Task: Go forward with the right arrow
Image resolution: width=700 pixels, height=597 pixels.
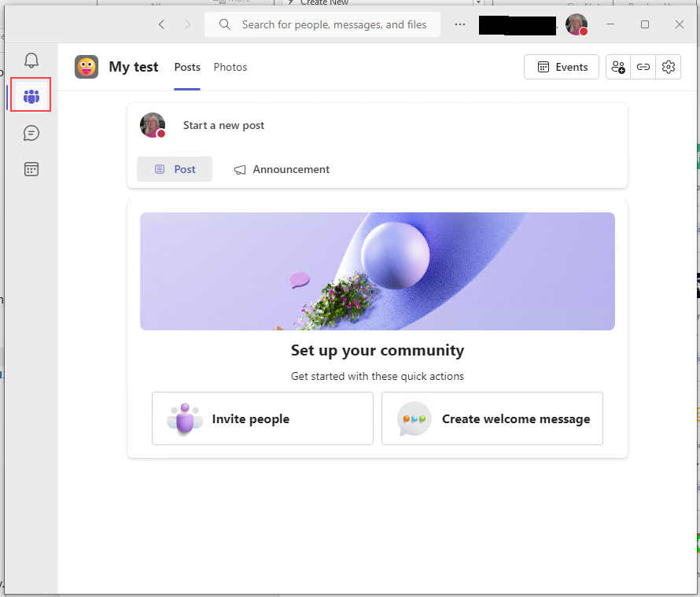Action: 187,24
